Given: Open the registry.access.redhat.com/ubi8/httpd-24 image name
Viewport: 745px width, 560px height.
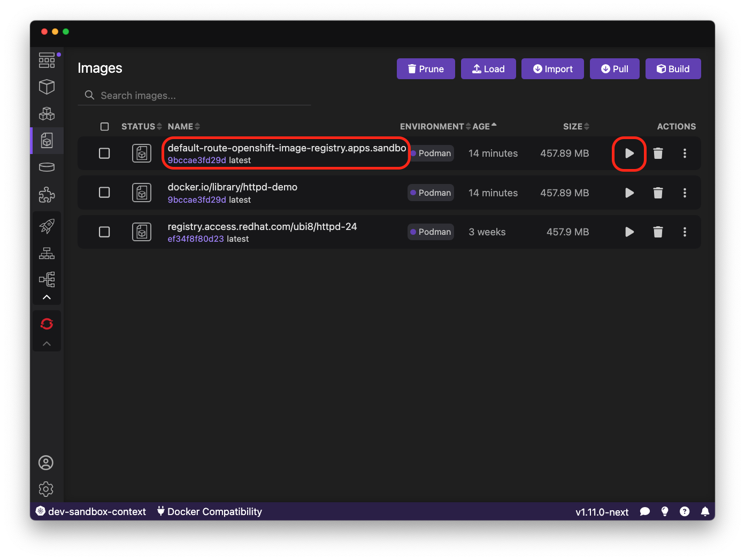Looking at the screenshot, I should pyautogui.click(x=262, y=227).
